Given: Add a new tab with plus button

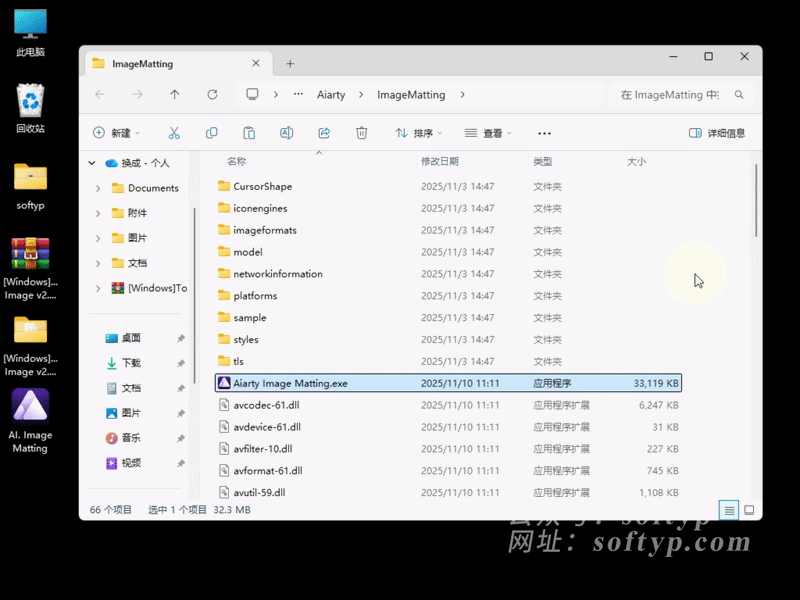Looking at the screenshot, I should pyautogui.click(x=290, y=64).
